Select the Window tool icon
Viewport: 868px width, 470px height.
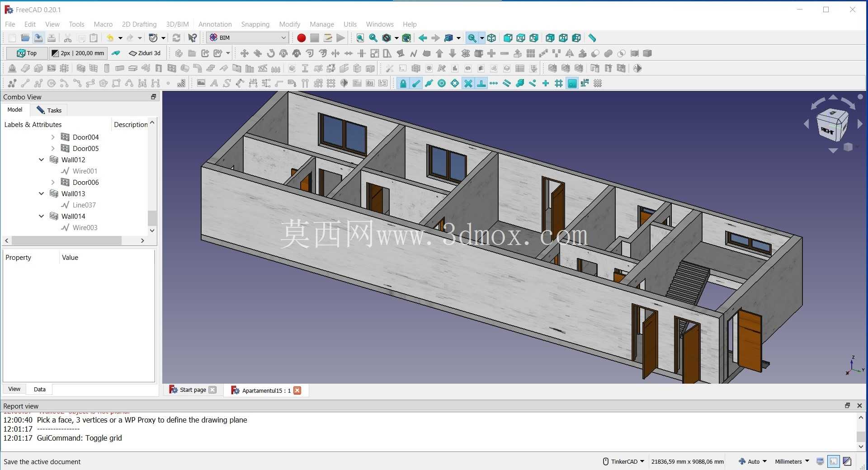[x=172, y=68]
